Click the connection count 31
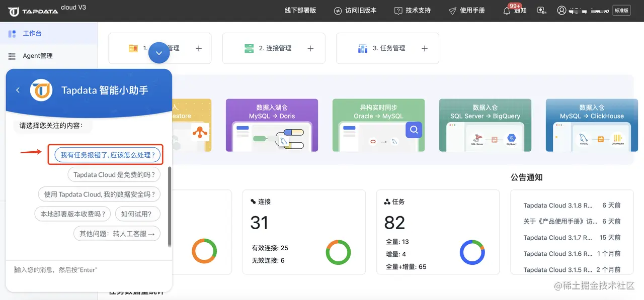The height and width of the screenshot is (300, 644). coord(259,223)
